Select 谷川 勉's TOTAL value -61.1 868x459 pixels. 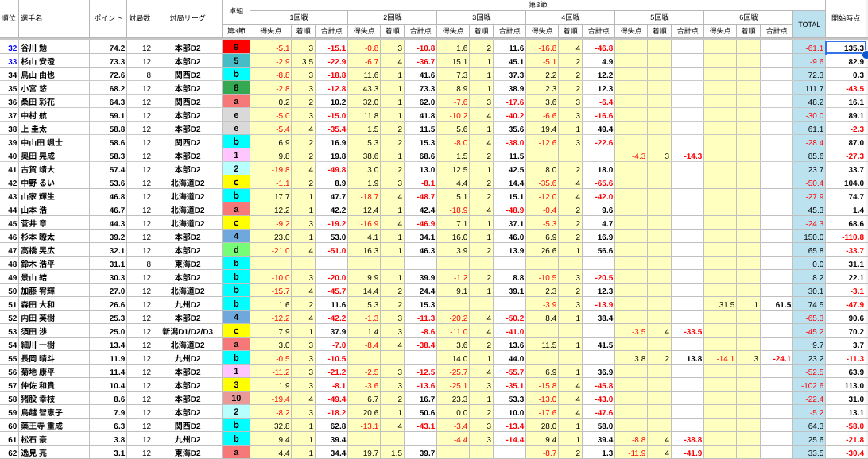click(x=815, y=48)
